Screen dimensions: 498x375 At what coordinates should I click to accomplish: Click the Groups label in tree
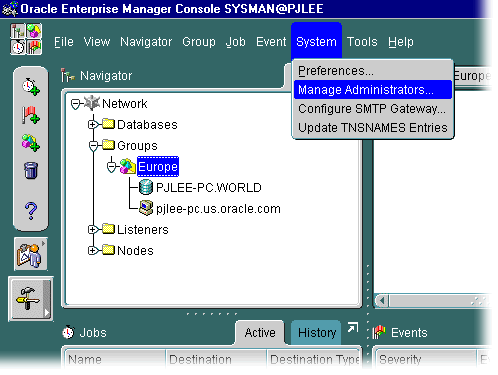click(137, 146)
